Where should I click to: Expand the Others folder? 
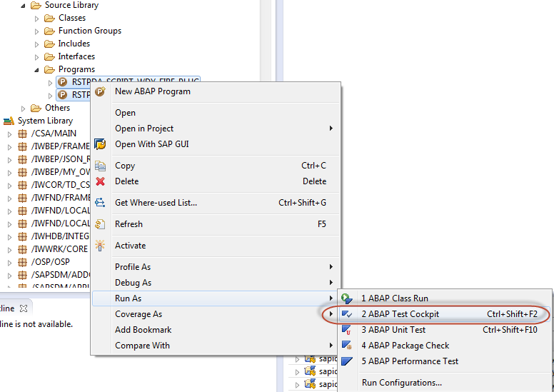(x=24, y=109)
